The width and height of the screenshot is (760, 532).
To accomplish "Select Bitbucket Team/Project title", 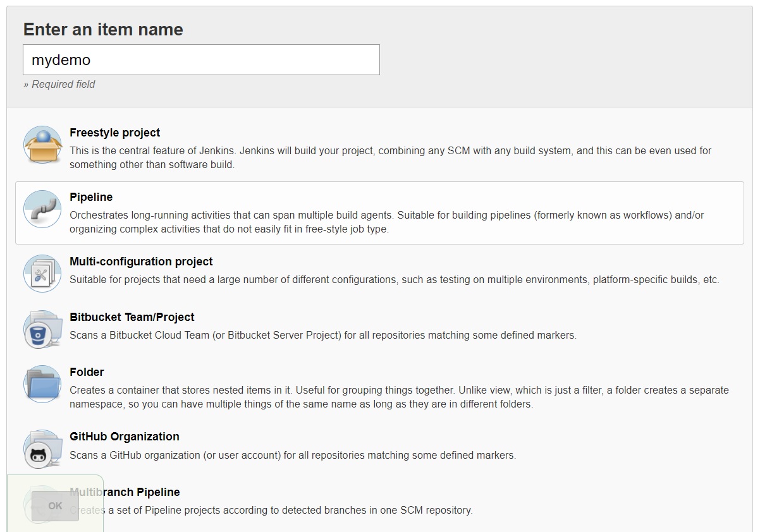I will coord(132,317).
